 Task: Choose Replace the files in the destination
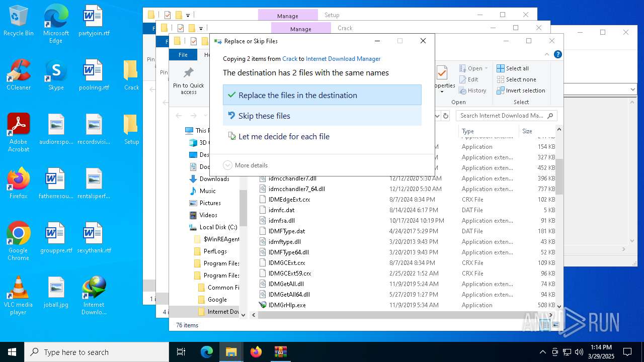click(x=322, y=95)
